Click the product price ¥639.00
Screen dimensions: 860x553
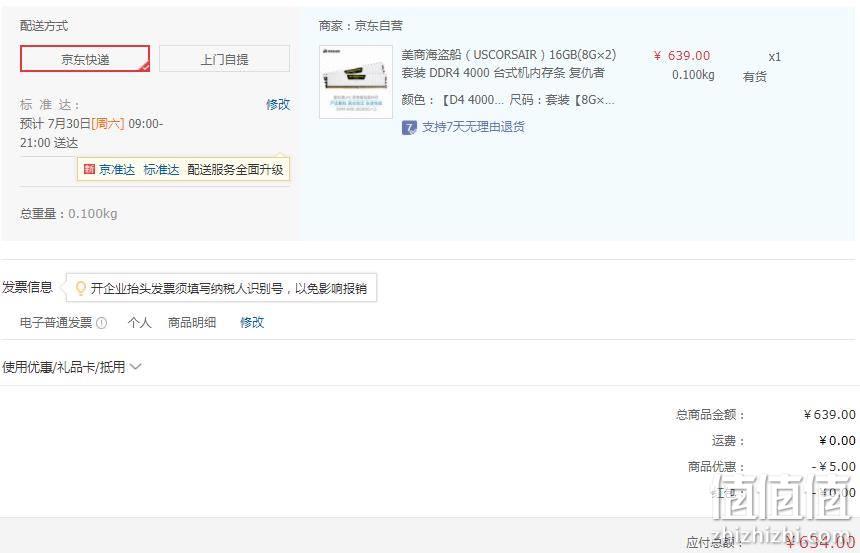[x=682, y=56]
